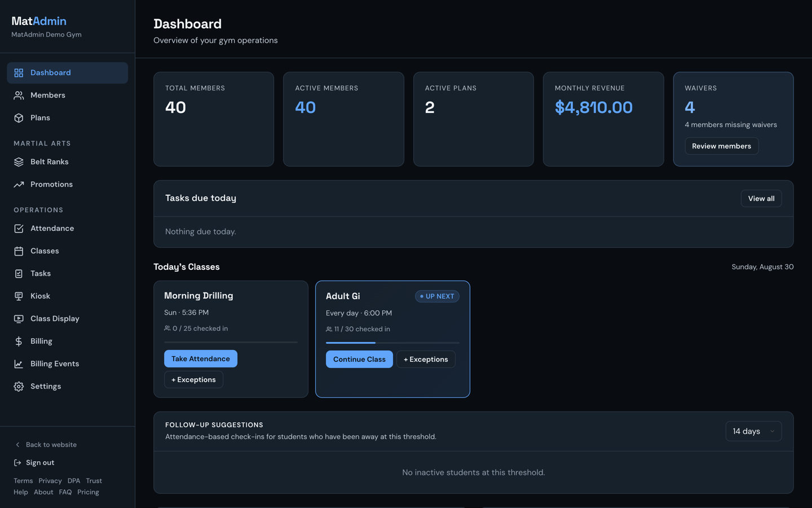Open the FAQ footer link
812x508 pixels.
65,492
